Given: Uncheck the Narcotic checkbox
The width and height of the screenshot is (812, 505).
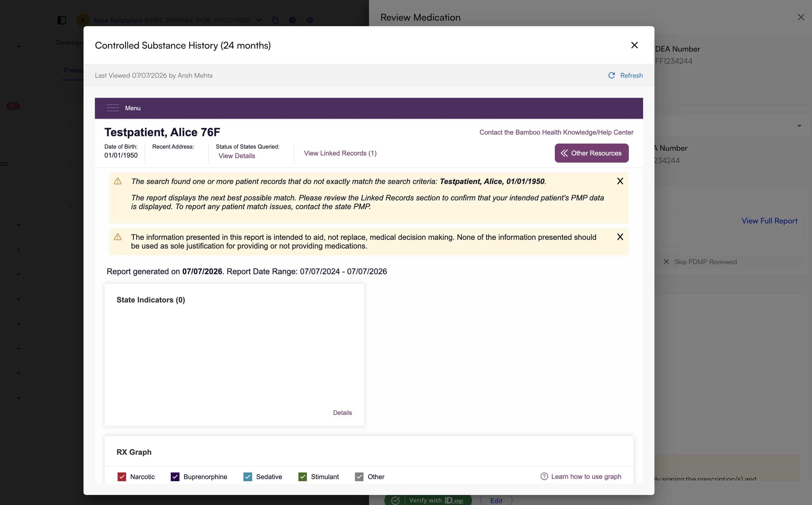Looking at the screenshot, I should tap(122, 477).
